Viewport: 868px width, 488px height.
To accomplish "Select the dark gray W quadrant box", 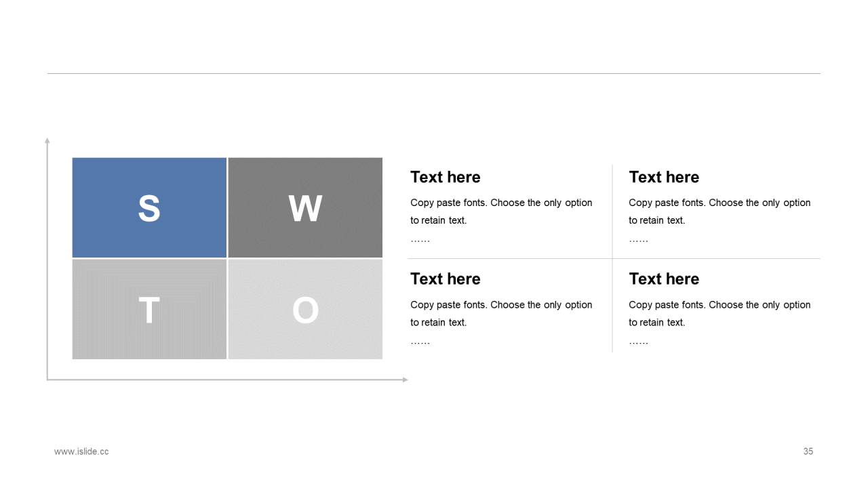I will point(305,207).
